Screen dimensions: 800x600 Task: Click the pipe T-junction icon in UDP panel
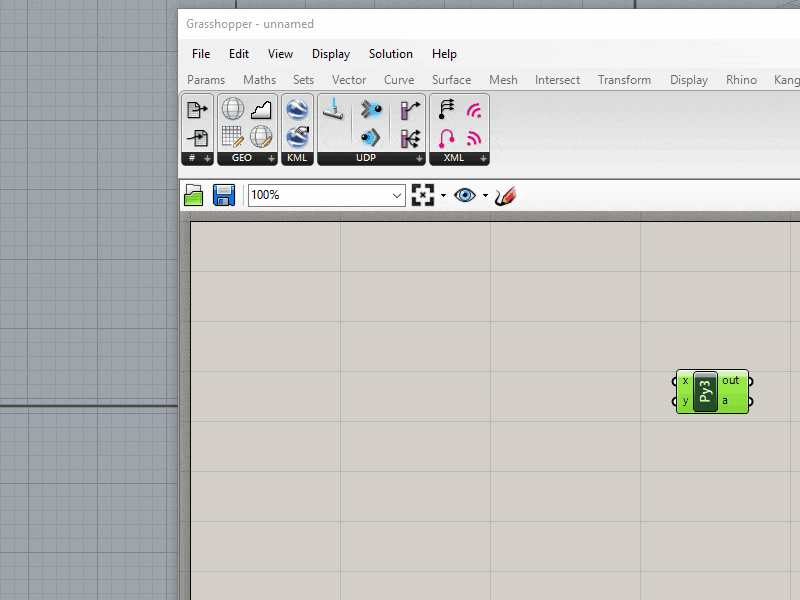(334, 109)
